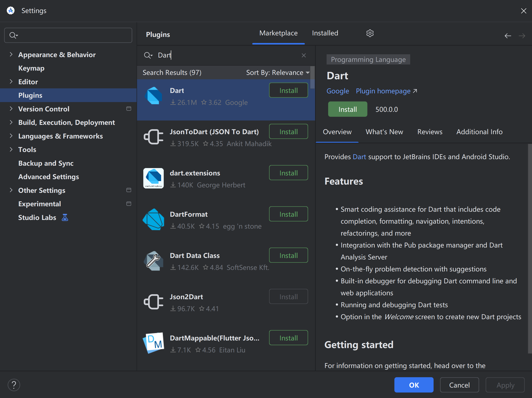Open the Reviews tab
The image size is (532, 398).
(430, 132)
